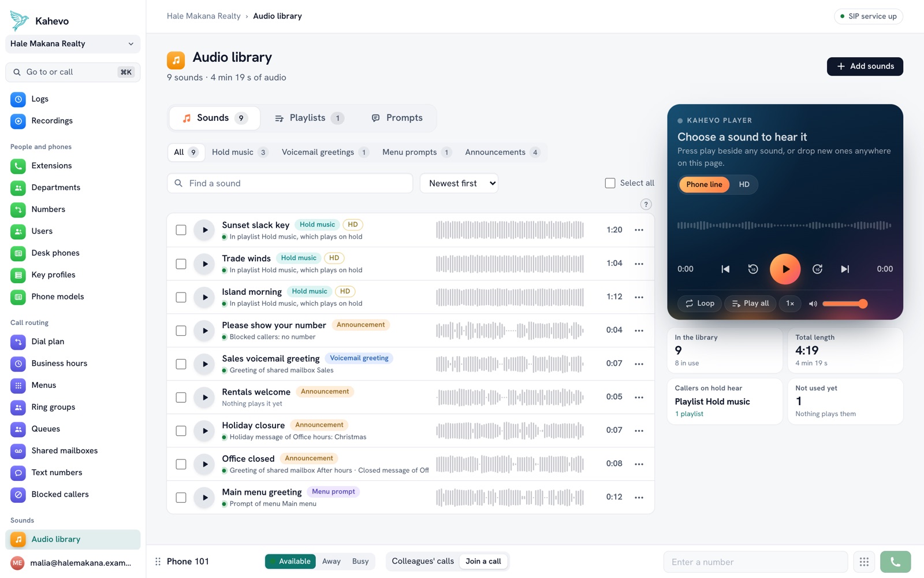This screenshot has height=578, width=924.
Task: Open the Hale Makana Realty account dropdown
Action: [73, 44]
